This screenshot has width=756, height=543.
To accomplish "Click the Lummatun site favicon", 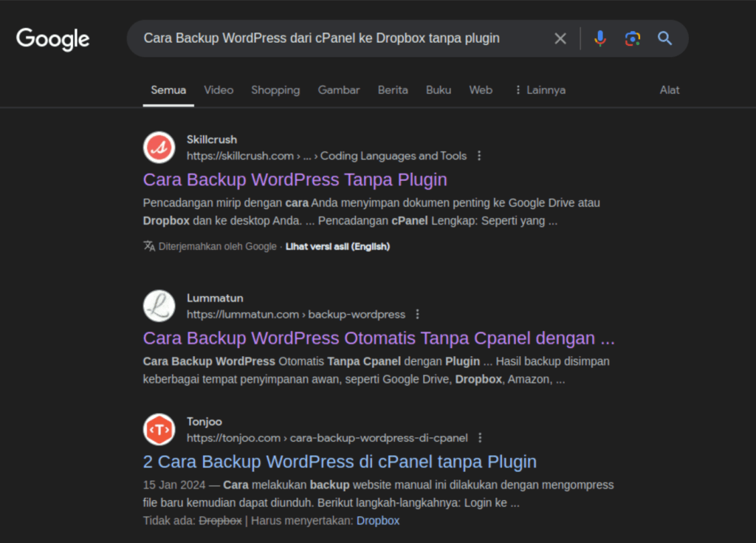I will click(x=159, y=306).
